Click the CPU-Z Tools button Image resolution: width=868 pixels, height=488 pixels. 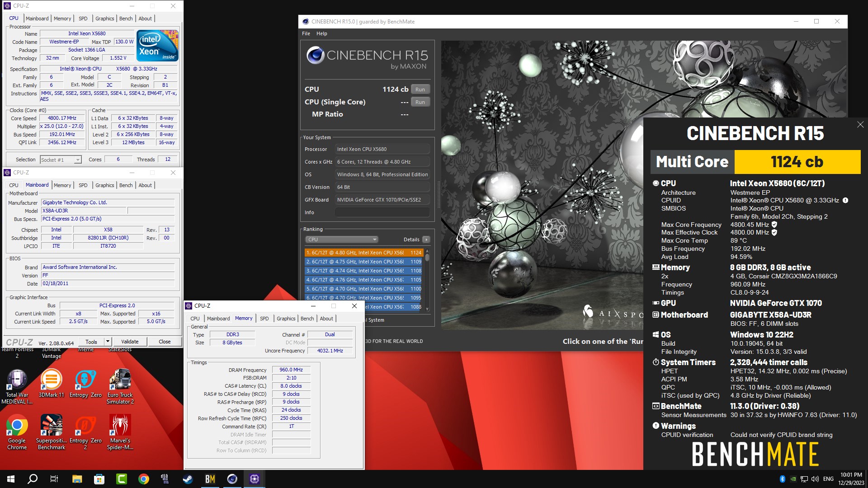click(91, 342)
